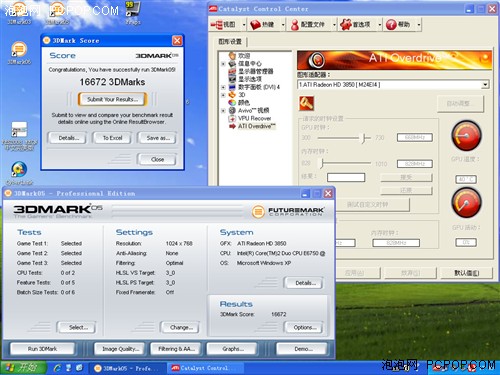Image resolution: width=500 pixels, height=375 pixels.
Task: Click the 默认值(E) defaults button in Catalyst
Action: click(466, 273)
